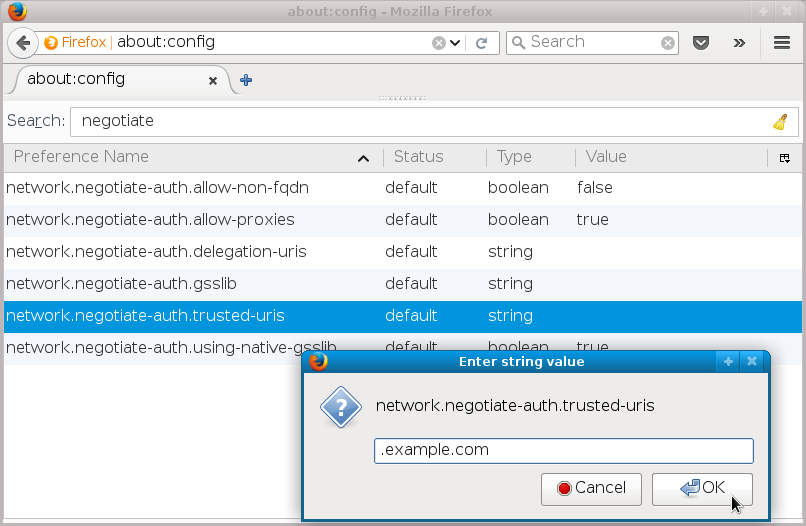Close the about:config tab
Screen dimensions: 806x526
coord(213,81)
